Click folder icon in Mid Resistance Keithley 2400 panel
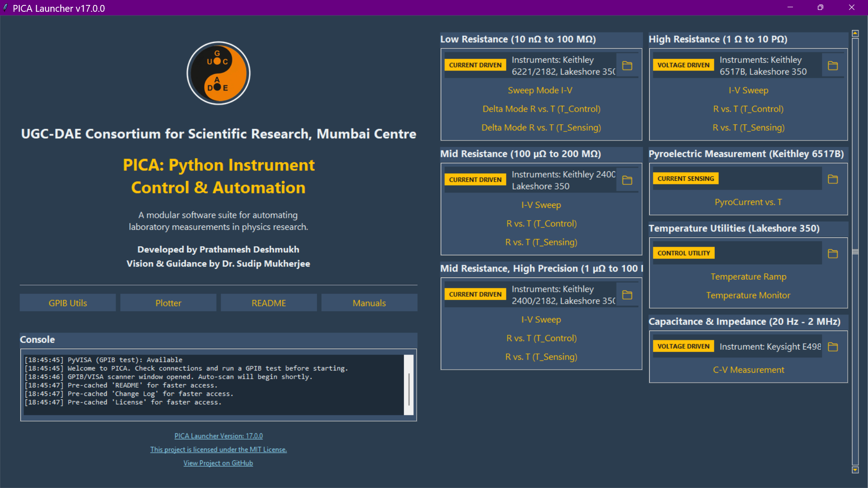868x488 pixels. tap(627, 180)
